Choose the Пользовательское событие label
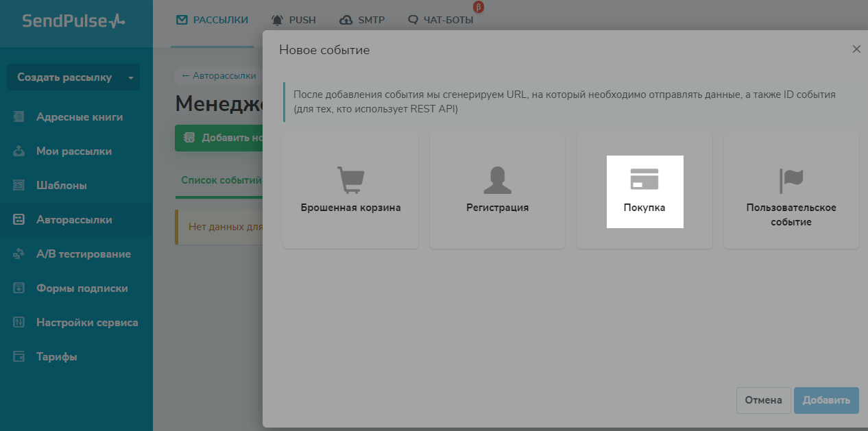The width and height of the screenshot is (868, 431). click(791, 214)
